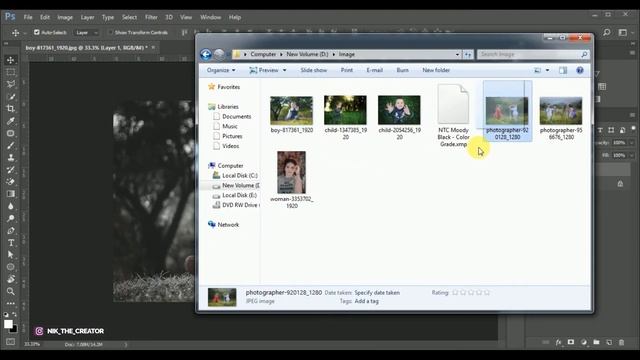Click the background color swatch

[14, 329]
